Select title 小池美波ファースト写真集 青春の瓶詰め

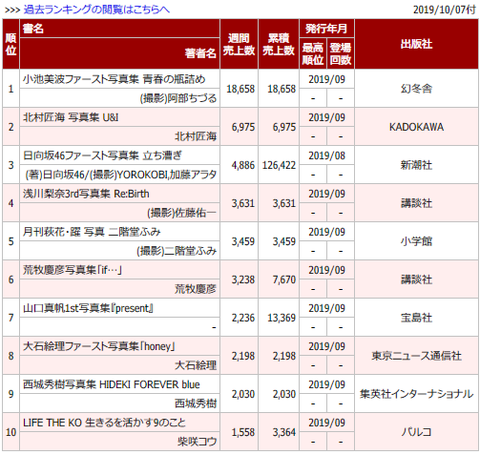(114, 79)
